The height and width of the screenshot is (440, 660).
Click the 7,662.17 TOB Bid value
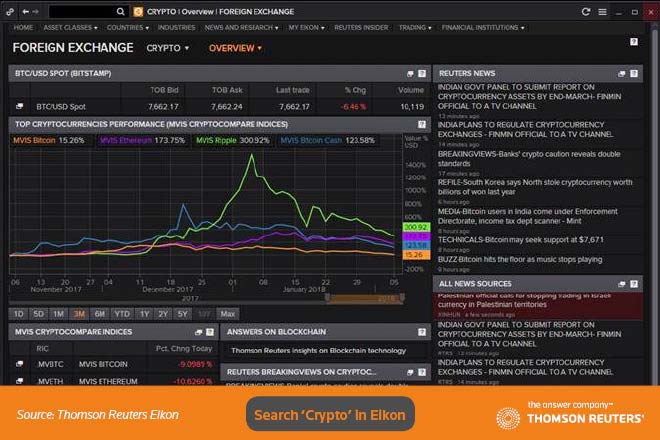pyautogui.click(x=163, y=107)
